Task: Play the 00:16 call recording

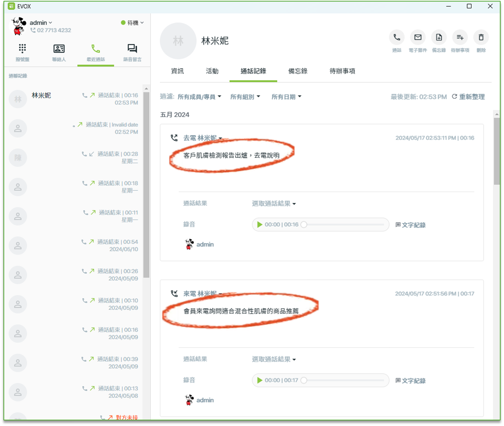Action: 259,225
